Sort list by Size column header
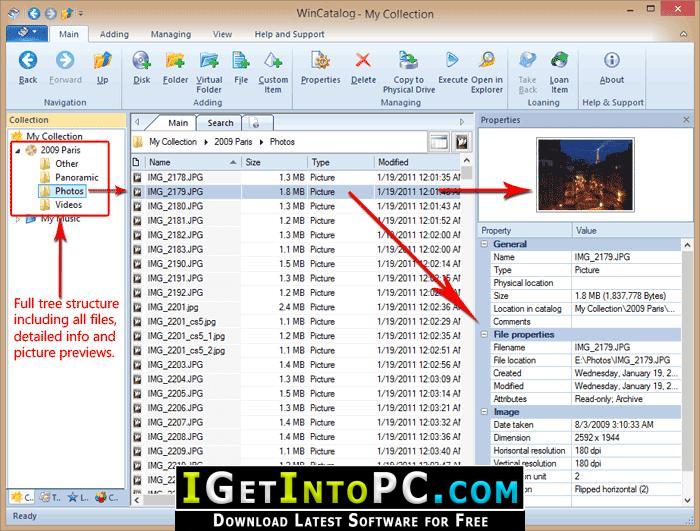Viewport: 700px width, 531px height. tap(274, 162)
